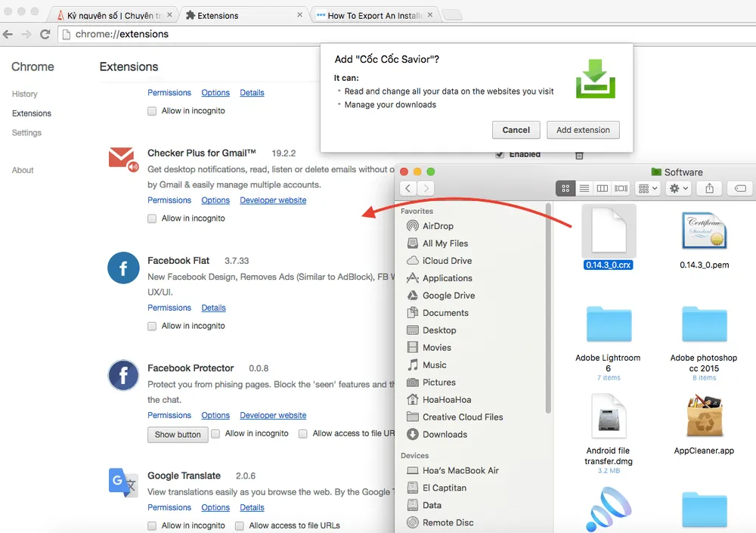Cancel the Cốc Cốc Savior dialog
Screen dimensions: 756x533
click(516, 130)
